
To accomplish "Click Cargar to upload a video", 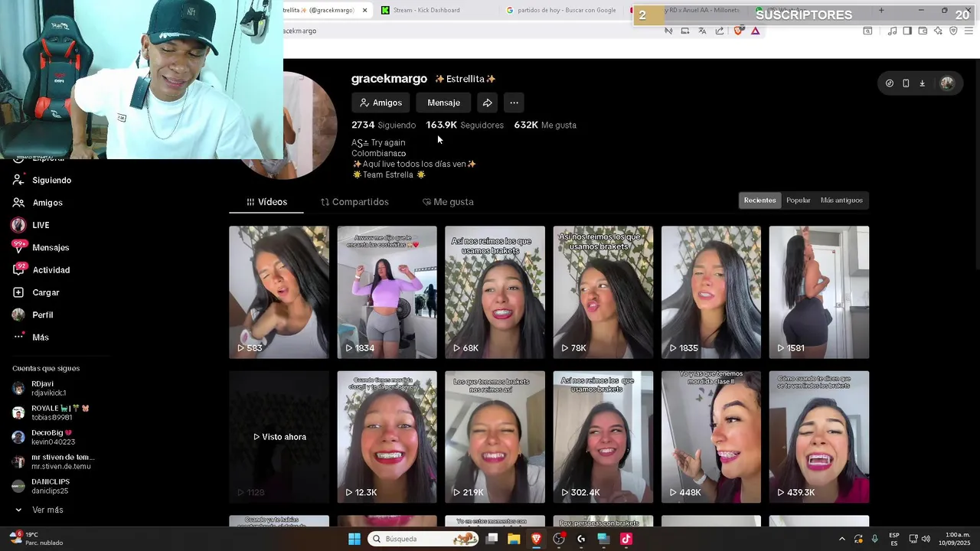I will (x=36, y=292).
